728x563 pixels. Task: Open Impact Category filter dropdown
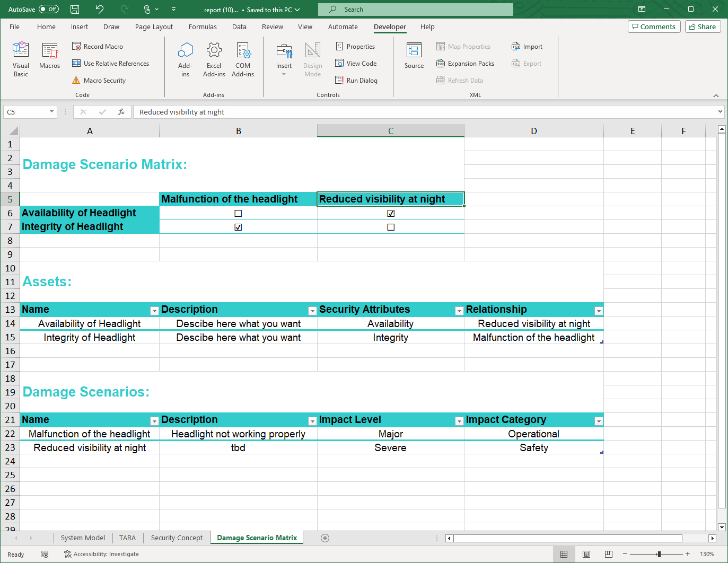(x=599, y=421)
